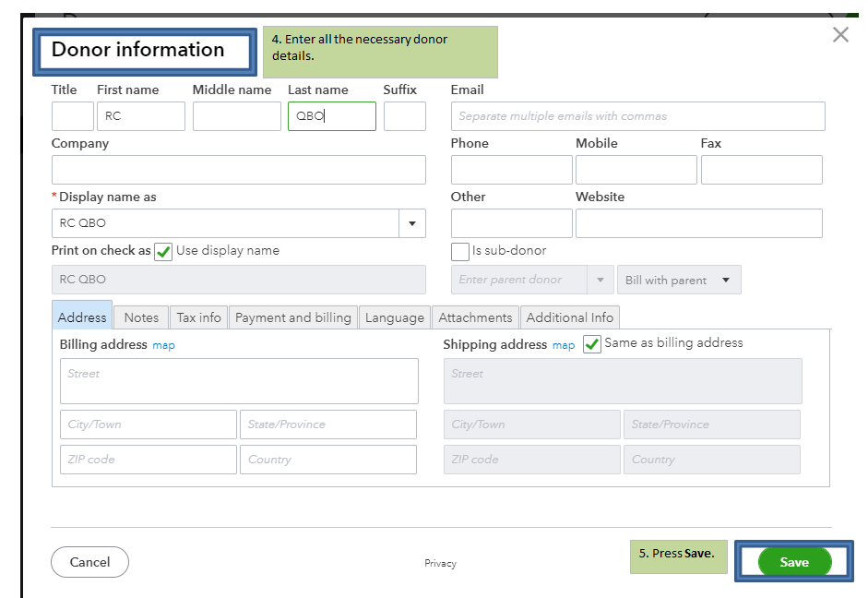The height and width of the screenshot is (598, 868).
Task: Click the Cancel button
Action: coord(89,562)
